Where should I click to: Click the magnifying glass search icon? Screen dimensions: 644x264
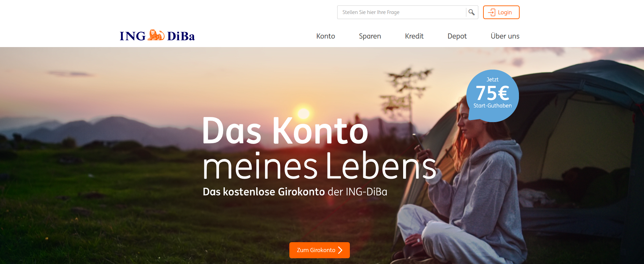click(x=471, y=12)
